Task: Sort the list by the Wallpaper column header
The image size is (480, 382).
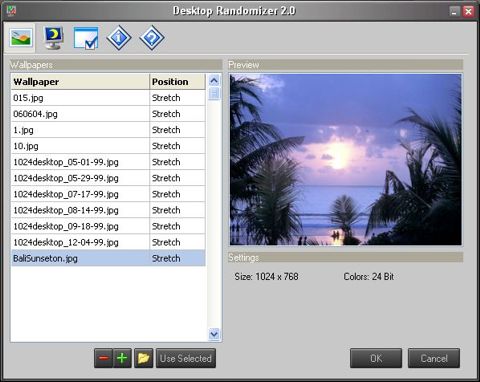Action: coord(80,82)
